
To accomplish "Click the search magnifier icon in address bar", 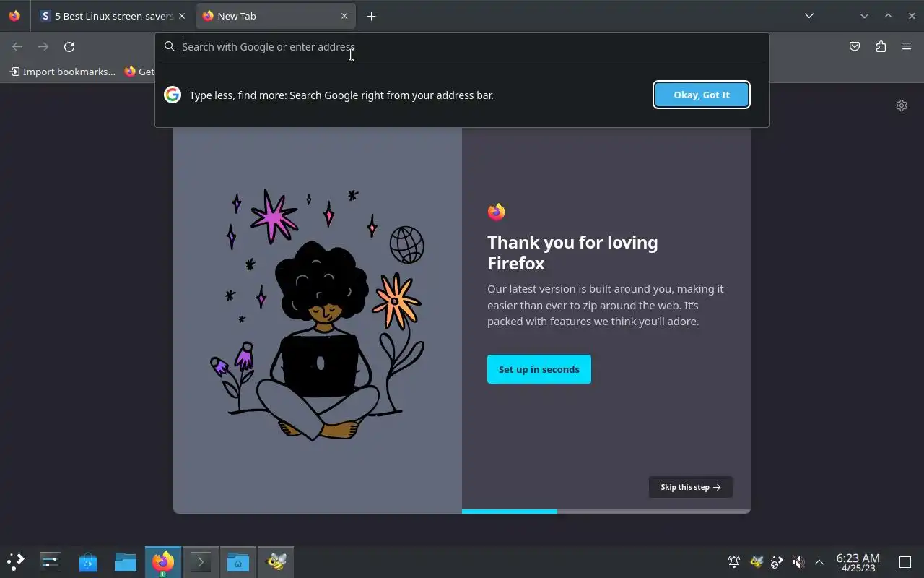I will click(170, 47).
